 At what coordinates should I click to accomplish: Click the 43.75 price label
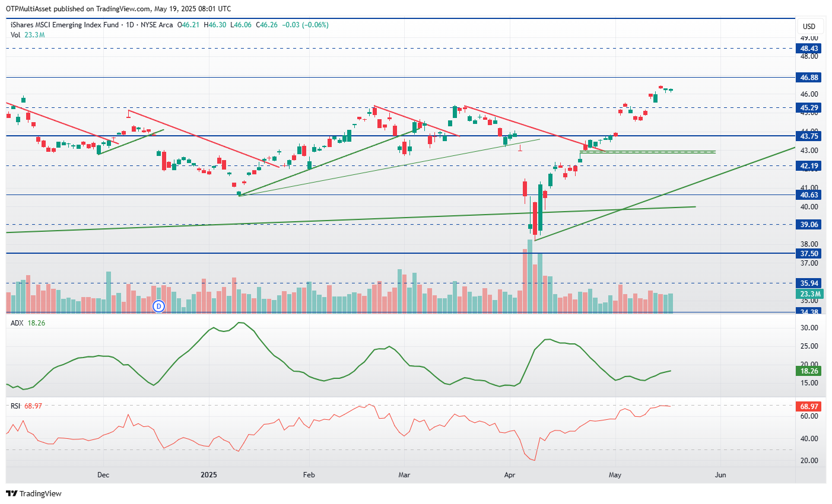click(x=809, y=136)
